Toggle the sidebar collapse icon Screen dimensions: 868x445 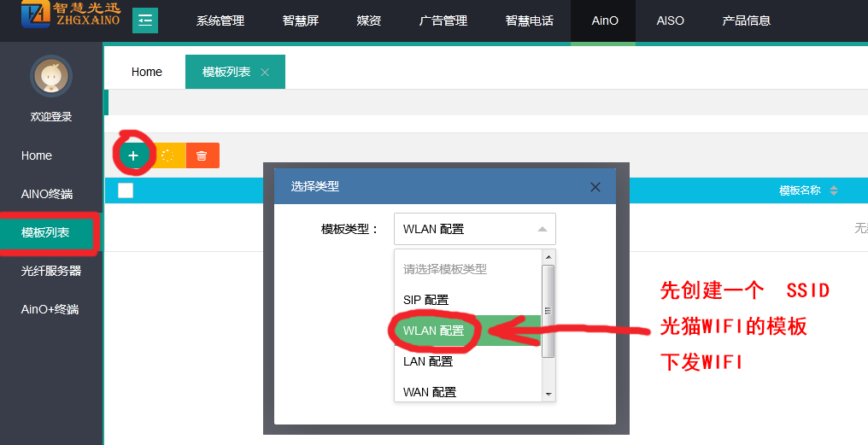point(145,20)
